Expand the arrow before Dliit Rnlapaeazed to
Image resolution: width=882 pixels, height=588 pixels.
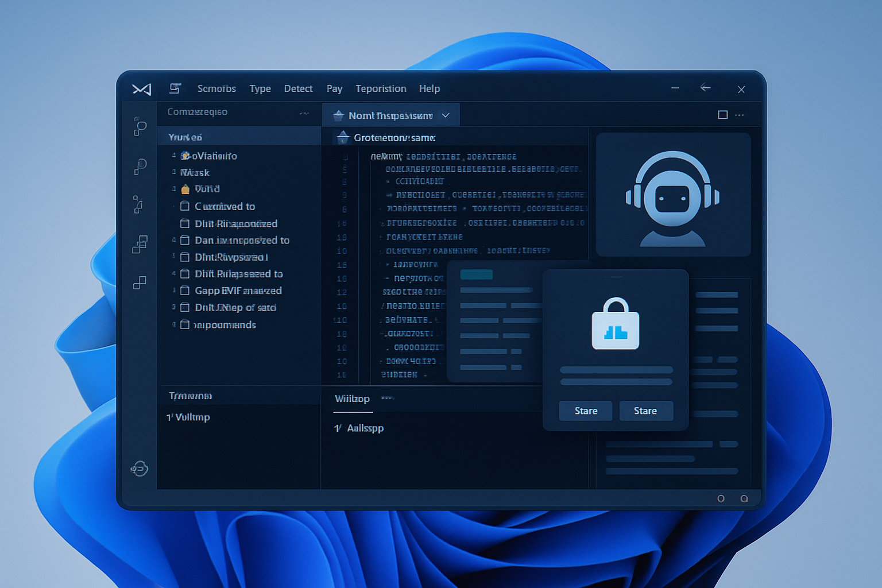pyautogui.click(x=174, y=274)
